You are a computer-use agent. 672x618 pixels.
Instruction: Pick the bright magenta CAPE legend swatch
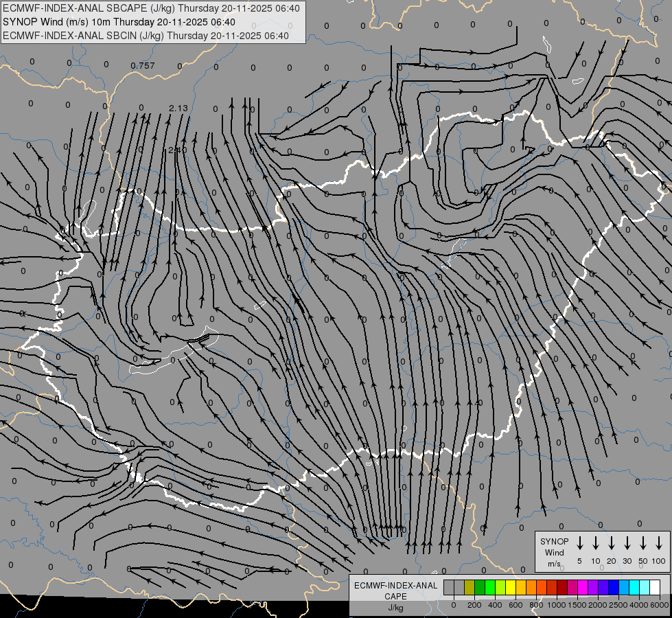point(583,587)
